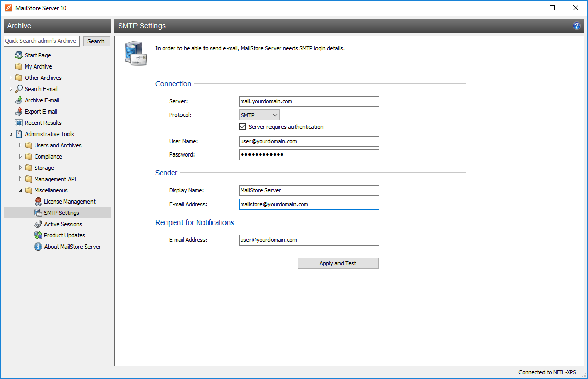Click the Display Name input field
This screenshot has width=588, height=379.
[309, 190]
